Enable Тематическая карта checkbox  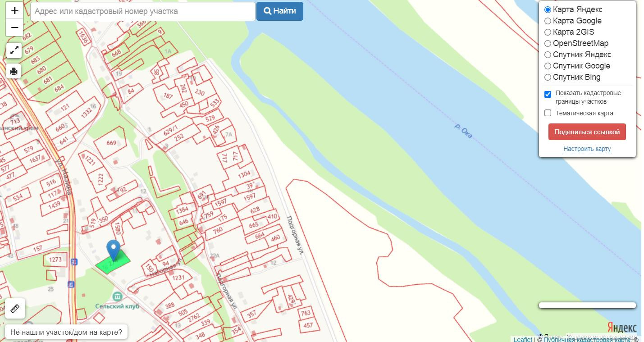(548, 113)
